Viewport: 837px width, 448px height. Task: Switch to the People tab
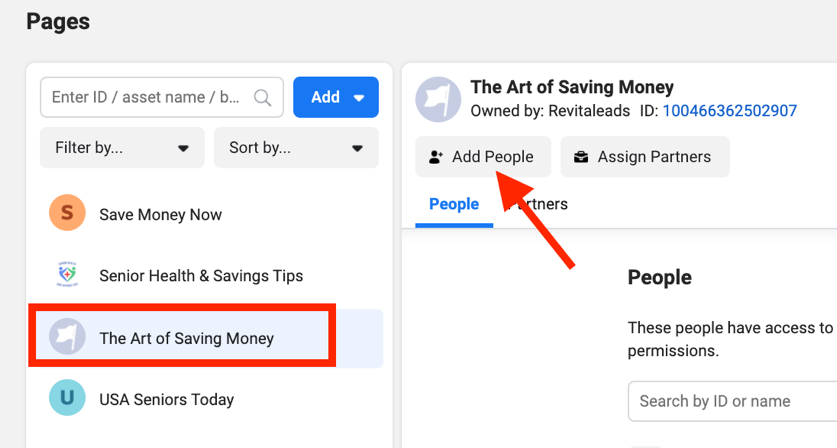[x=454, y=205]
